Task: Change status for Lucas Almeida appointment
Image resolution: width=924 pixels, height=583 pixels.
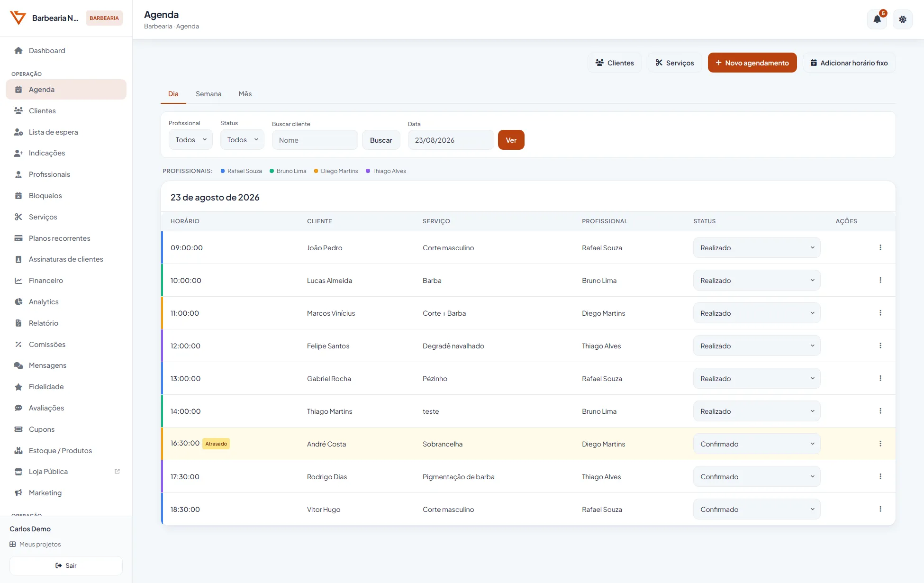Action: (x=757, y=280)
